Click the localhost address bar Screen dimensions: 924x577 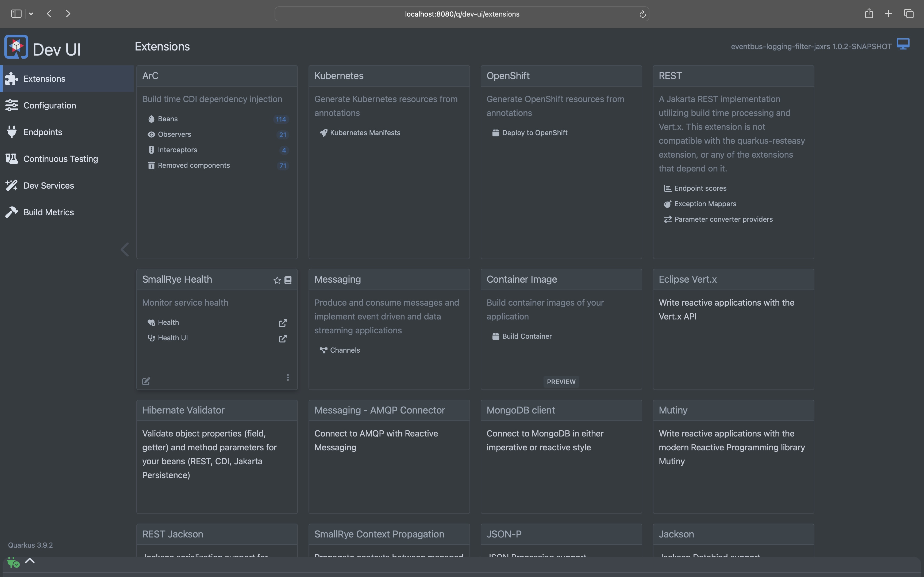click(x=462, y=14)
